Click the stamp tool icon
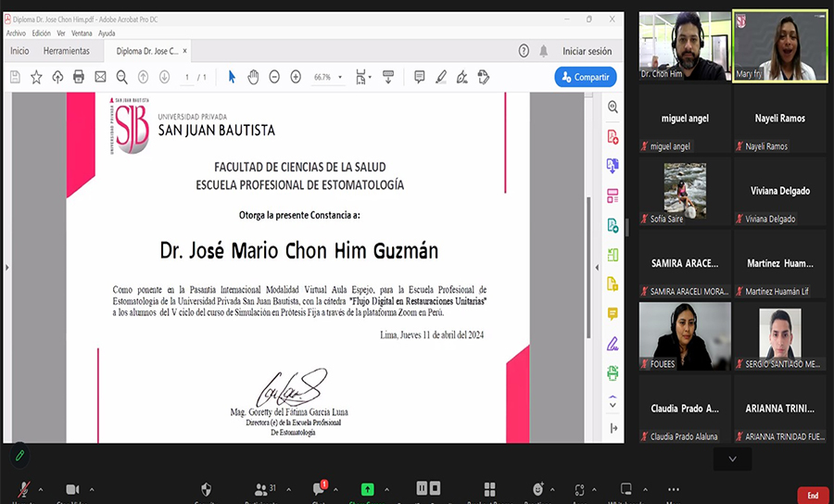834x504 pixels. pyautogui.click(x=483, y=77)
